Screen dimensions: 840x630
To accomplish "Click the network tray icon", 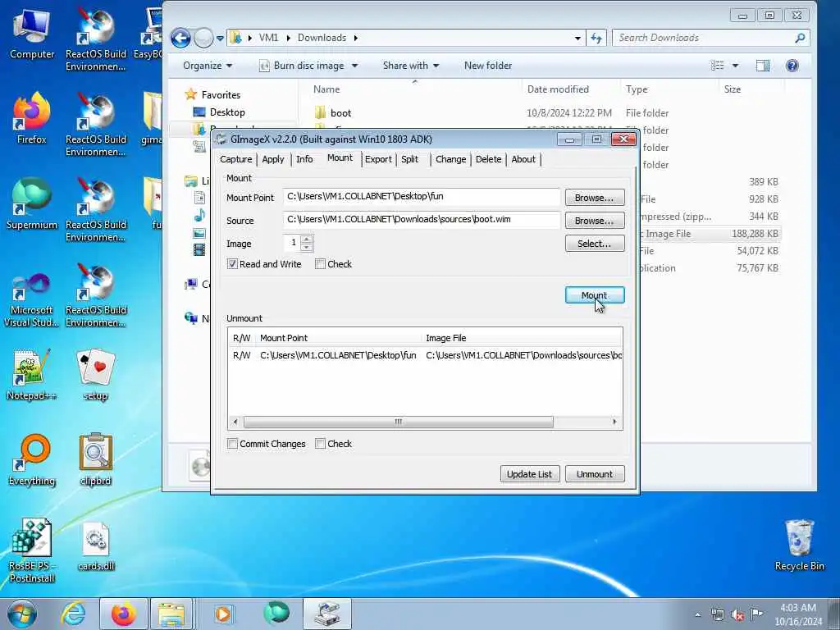I will point(717,614).
